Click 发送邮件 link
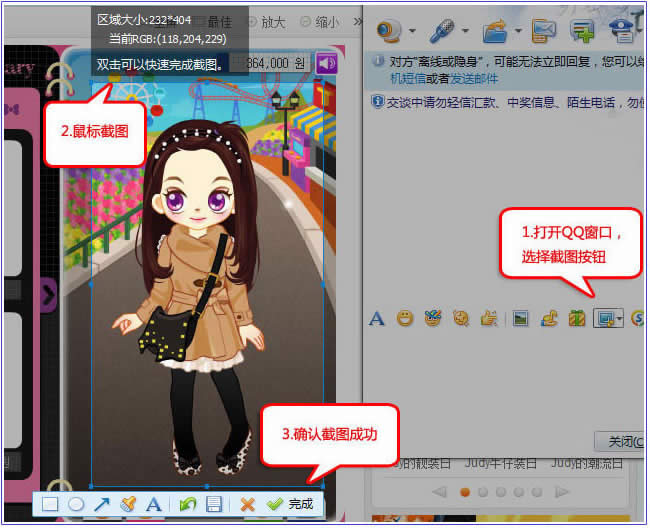 (474, 79)
